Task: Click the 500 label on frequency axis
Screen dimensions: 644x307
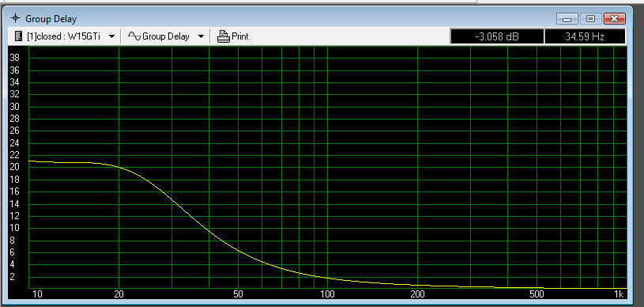Action: pos(537,294)
